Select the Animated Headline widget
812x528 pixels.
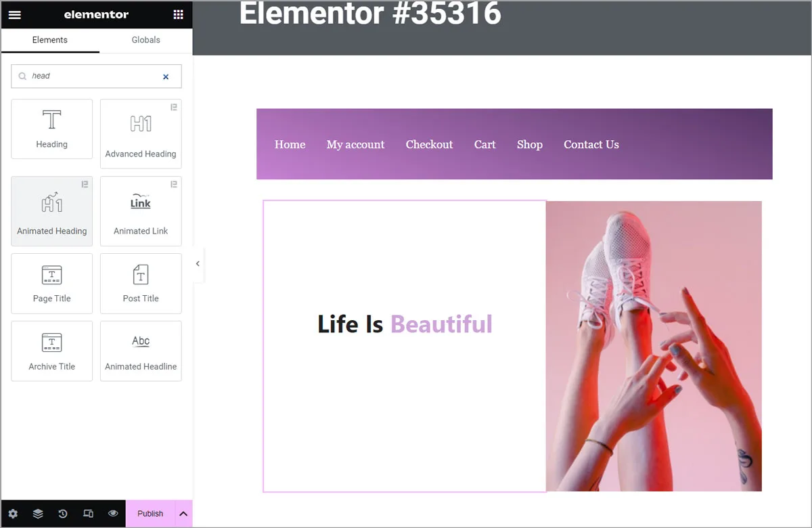click(x=141, y=351)
